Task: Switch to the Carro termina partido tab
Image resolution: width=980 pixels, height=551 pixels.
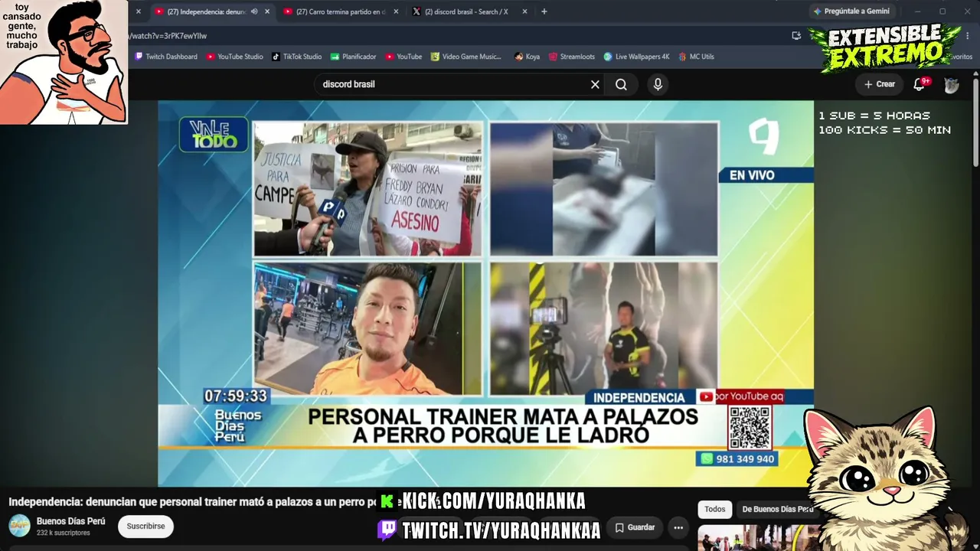Action: [x=341, y=11]
